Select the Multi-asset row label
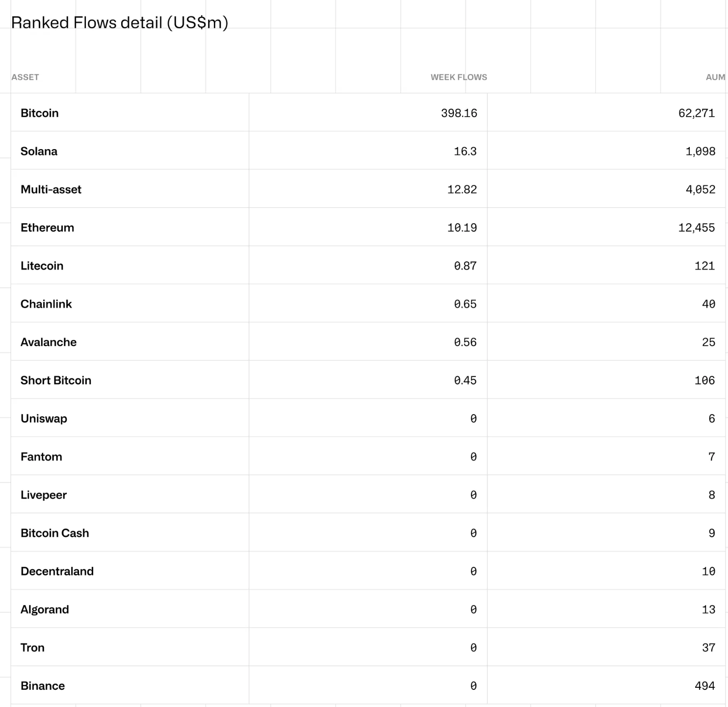The image size is (728, 707). 51,190
